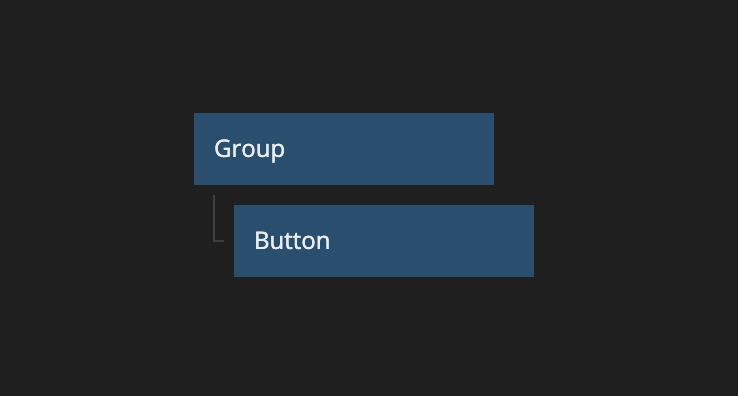Focus the Group container entry

[344, 149]
